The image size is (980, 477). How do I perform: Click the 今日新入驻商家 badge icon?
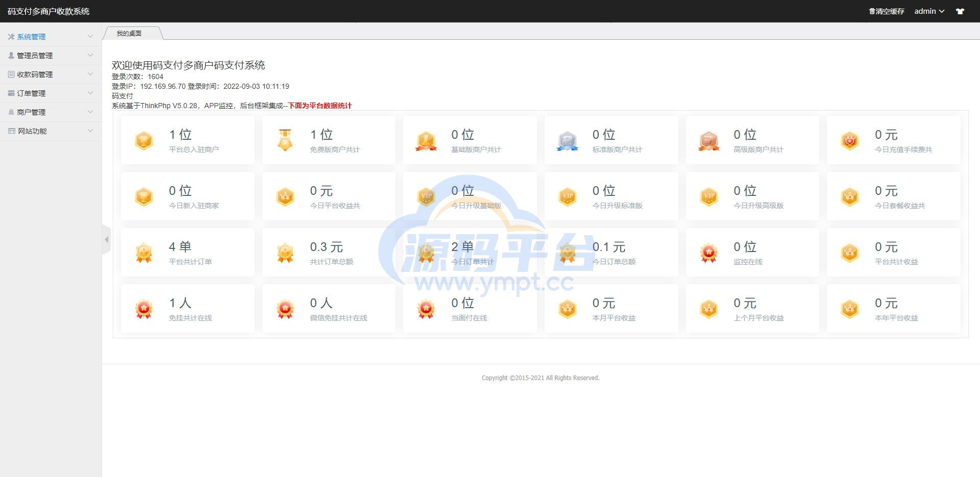tap(144, 197)
